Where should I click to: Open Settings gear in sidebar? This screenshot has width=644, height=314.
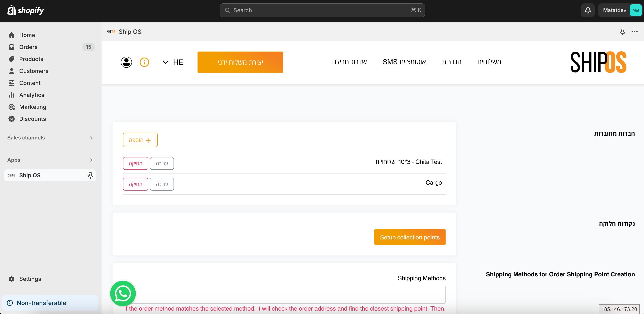12,279
